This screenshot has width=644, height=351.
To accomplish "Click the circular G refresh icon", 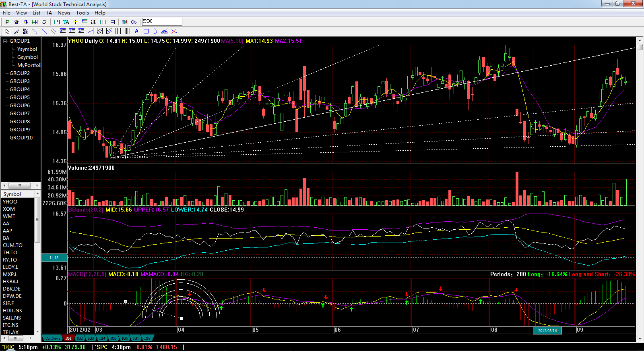I will (44, 22).
